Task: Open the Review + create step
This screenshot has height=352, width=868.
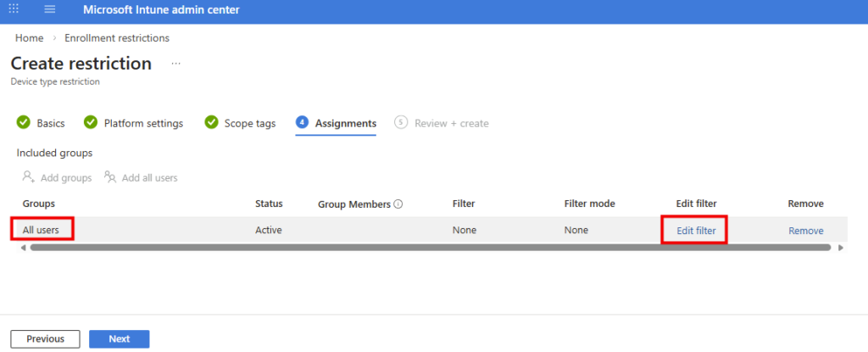Action: [x=451, y=123]
